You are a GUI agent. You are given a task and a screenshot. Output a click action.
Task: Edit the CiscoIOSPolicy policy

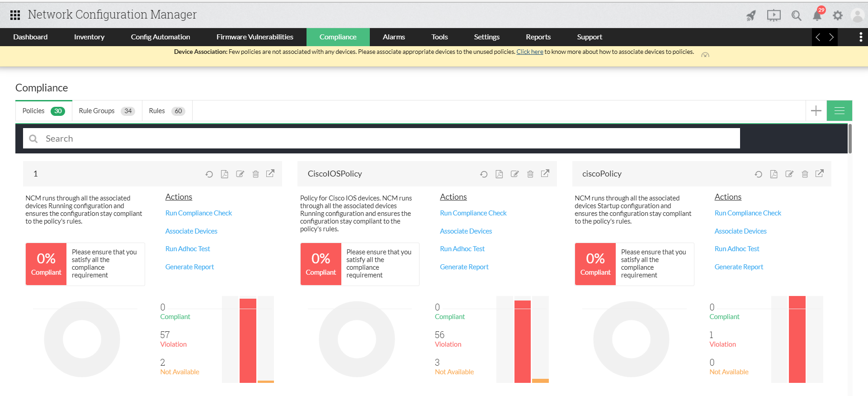pyautogui.click(x=514, y=174)
